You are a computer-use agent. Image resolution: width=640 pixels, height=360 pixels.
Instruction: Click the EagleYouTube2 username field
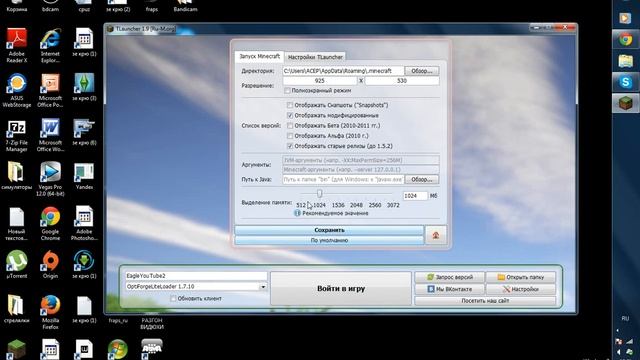pos(196,276)
